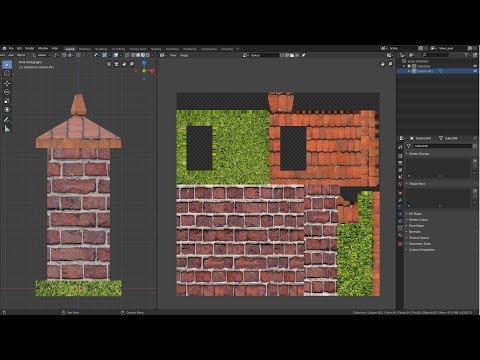Switch to the UV Editing workspace tab
Viewport: 480px width, 360px height.
118,49
